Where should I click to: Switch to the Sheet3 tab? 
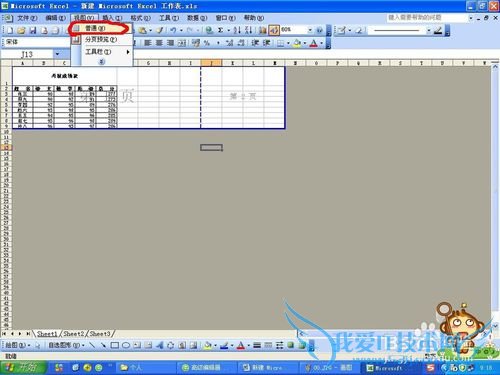(100, 333)
